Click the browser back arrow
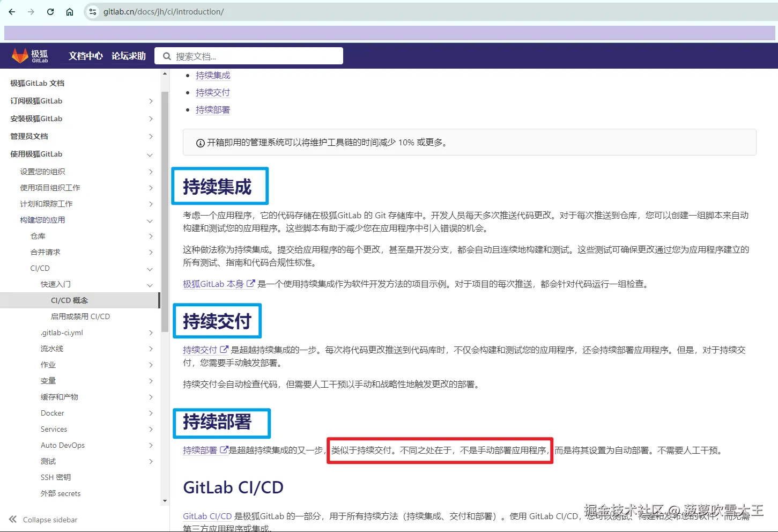 pyautogui.click(x=12, y=11)
